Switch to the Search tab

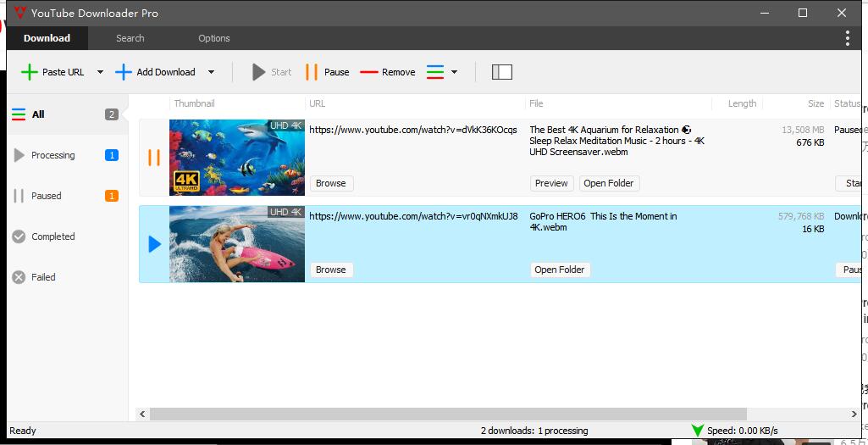tap(130, 38)
